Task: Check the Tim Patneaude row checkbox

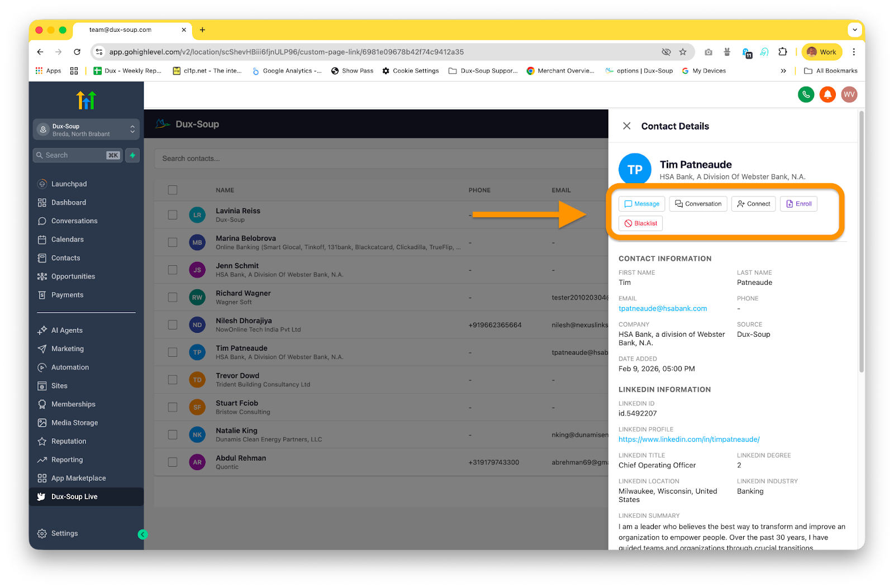Action: 173,352
